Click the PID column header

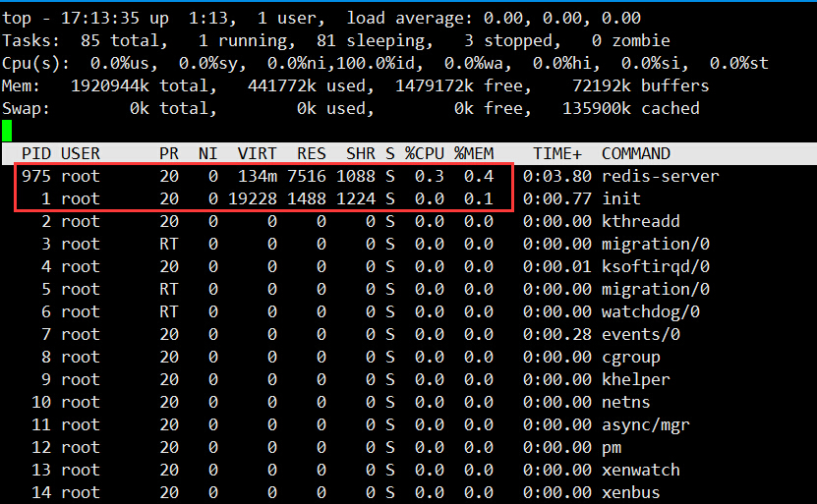click(36, 153)
